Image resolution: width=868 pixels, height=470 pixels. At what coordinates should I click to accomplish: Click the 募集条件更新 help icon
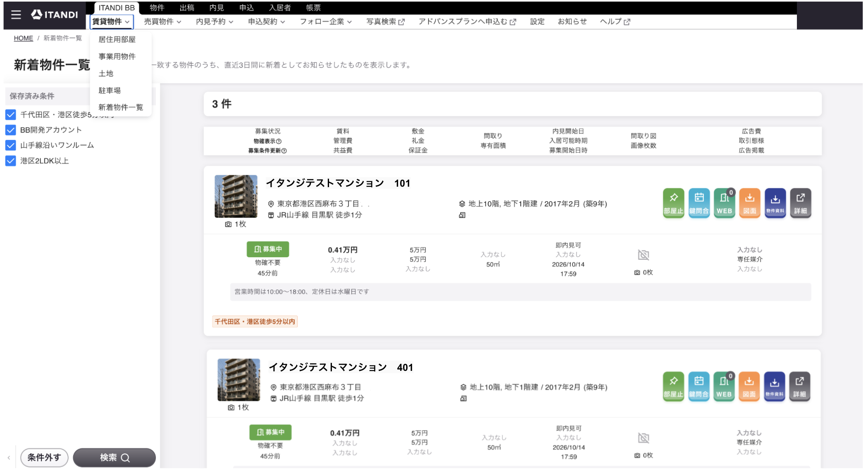coord(284,151)
